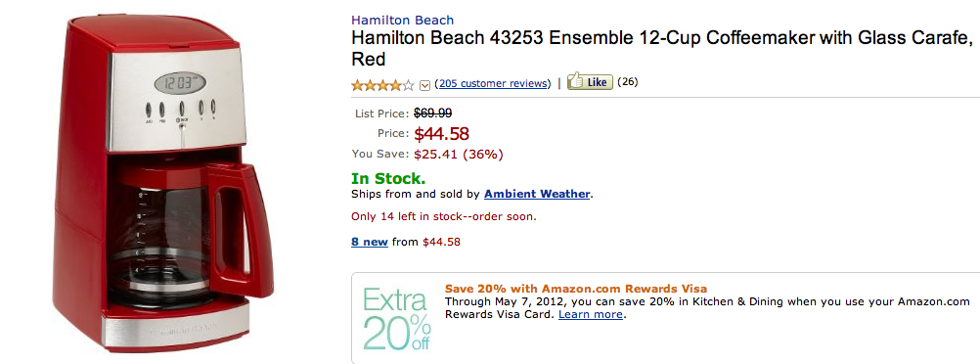Click the green In Stock text
This screenshot has width=980, height=364.
click(388, 178)
